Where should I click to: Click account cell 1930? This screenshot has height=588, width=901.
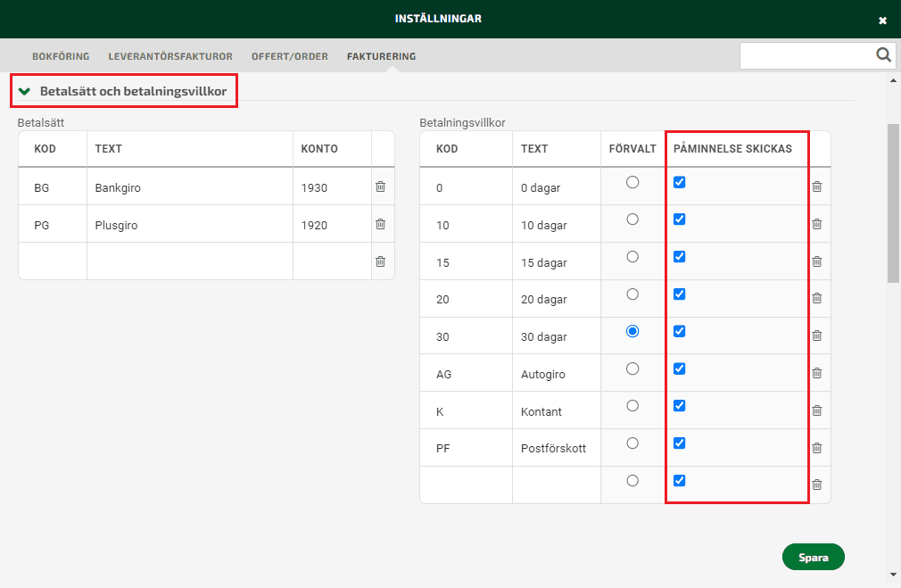(332, 186)
